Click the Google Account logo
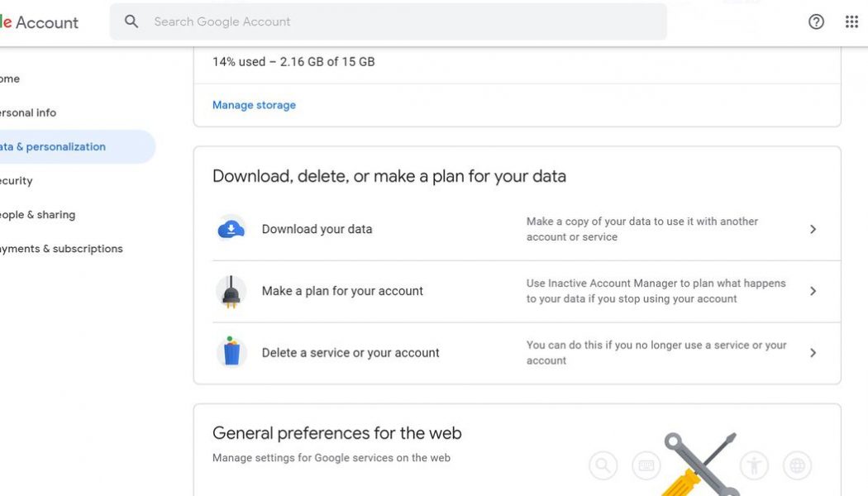The image size is (868, 496). click(40, 22)
